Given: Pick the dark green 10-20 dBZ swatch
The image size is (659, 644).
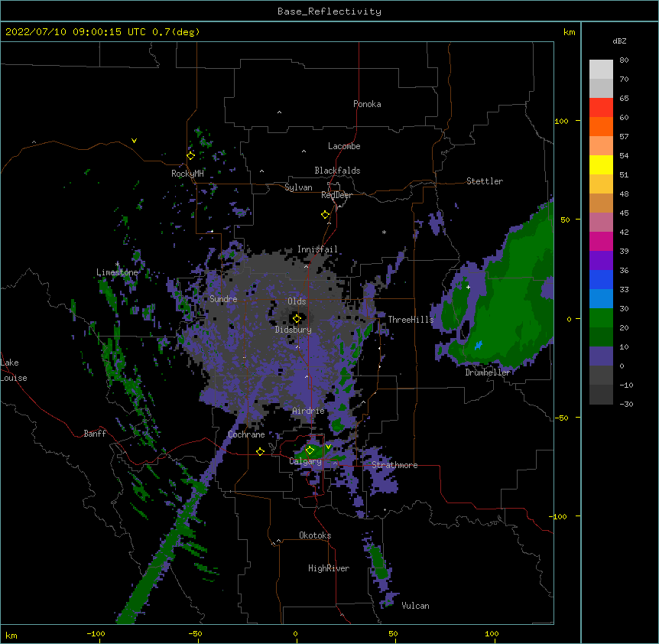Looking at the screenshot, I should click(601, 337).
